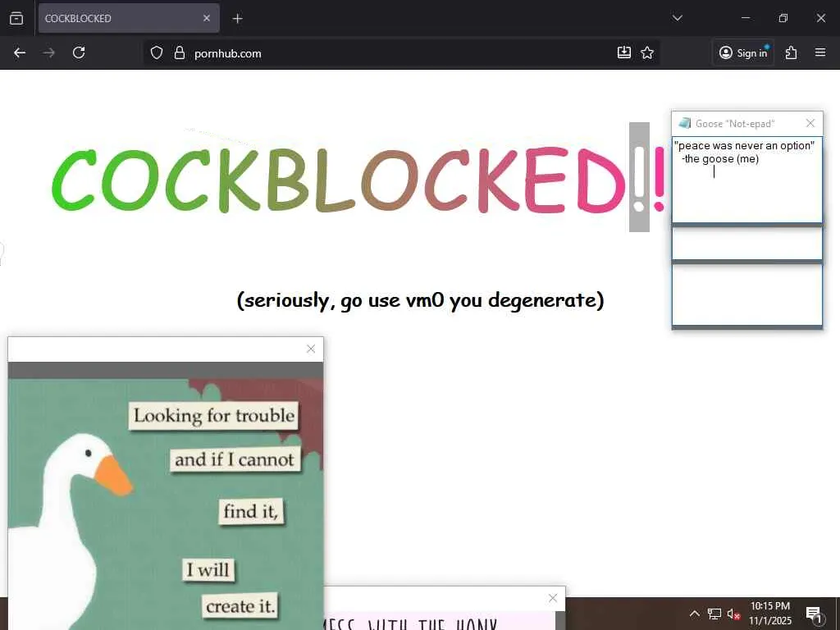
Task: Open the notification center icon
Action: (x=814, y=614)
